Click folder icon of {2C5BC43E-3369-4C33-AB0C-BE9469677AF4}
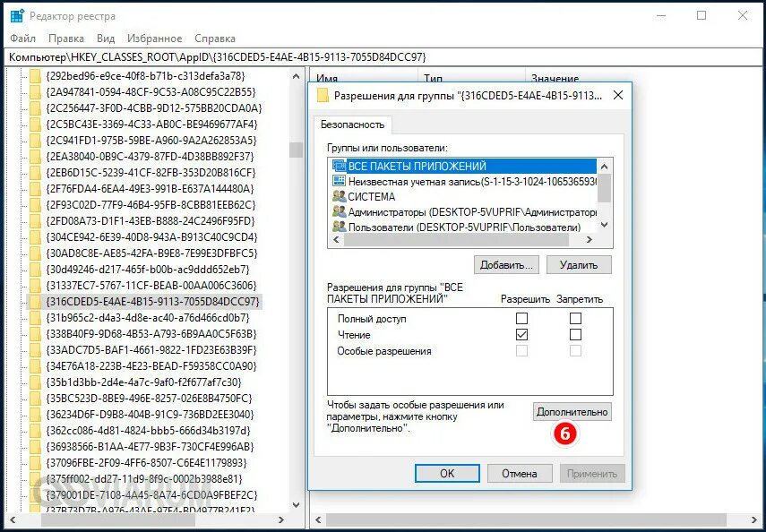The width and height of the screenshot is (766, 532). pos(34,124)
